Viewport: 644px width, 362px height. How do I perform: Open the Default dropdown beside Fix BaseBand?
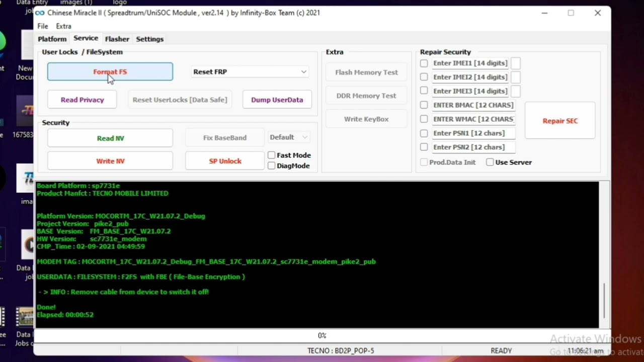click(x=289, y=137)
